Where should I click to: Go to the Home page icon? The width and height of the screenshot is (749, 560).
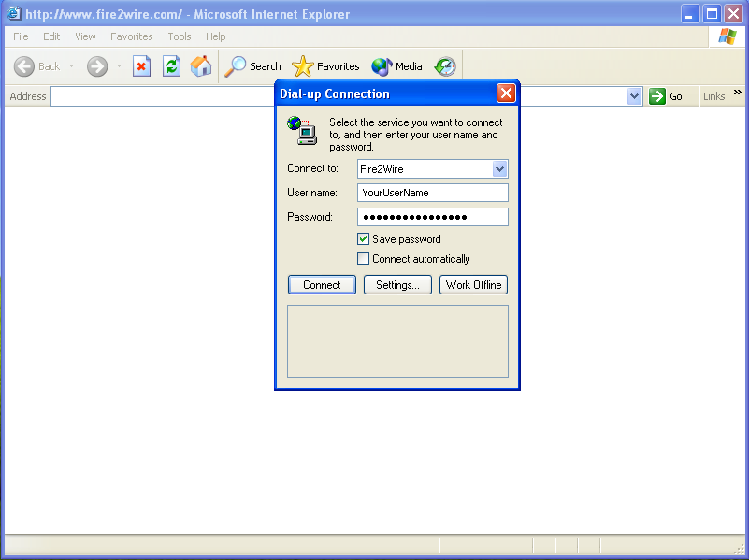(x=200, y=66)
